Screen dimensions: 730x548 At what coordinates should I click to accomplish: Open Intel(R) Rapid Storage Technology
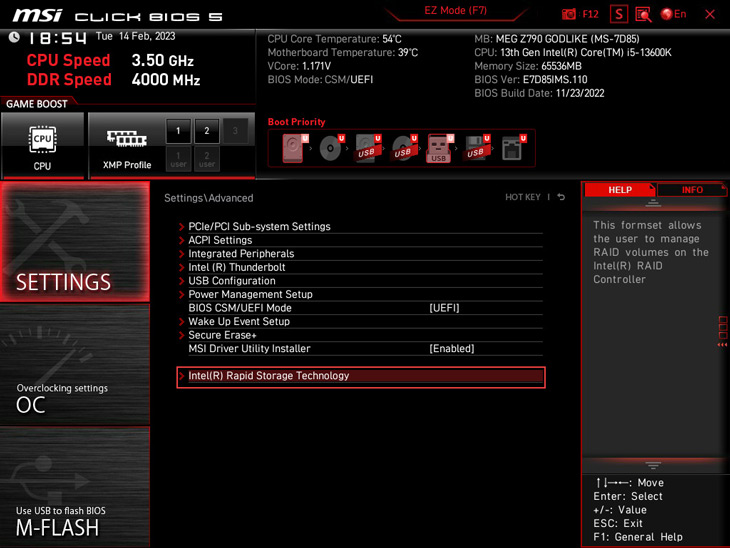coord(361,376)
